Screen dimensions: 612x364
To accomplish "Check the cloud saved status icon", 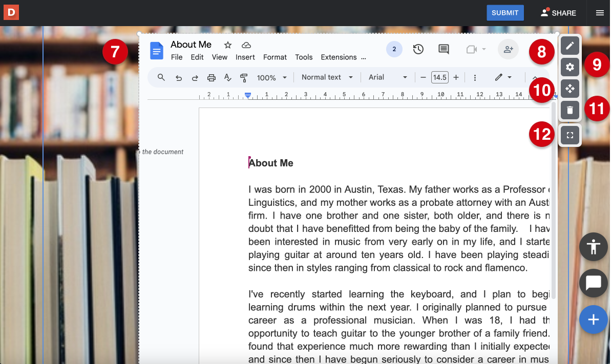I will pos(246,45).
